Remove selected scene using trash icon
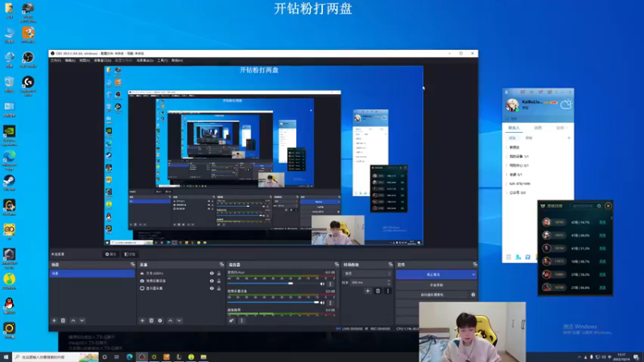The height and width of the screenshot is (362, 644). [x=64, y=320]
